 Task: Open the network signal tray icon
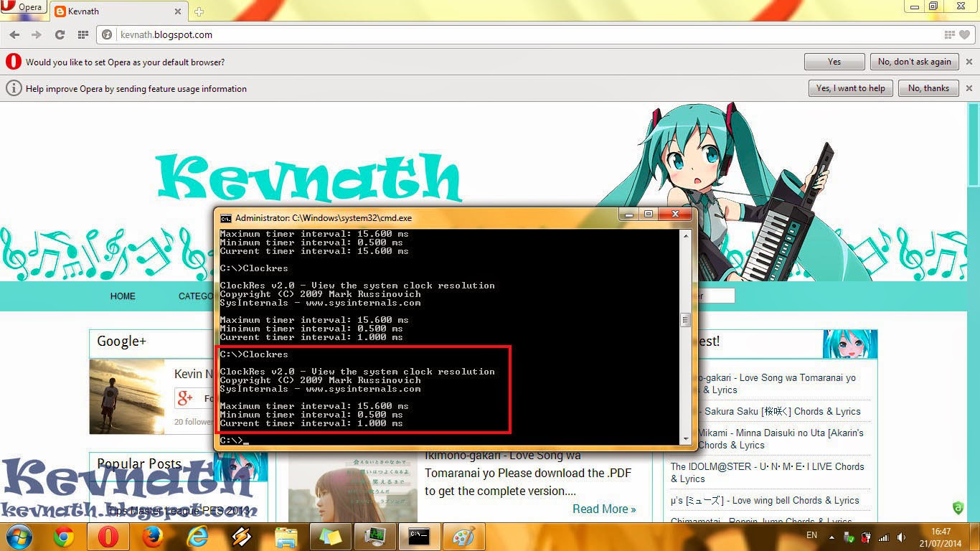(884, 537)
